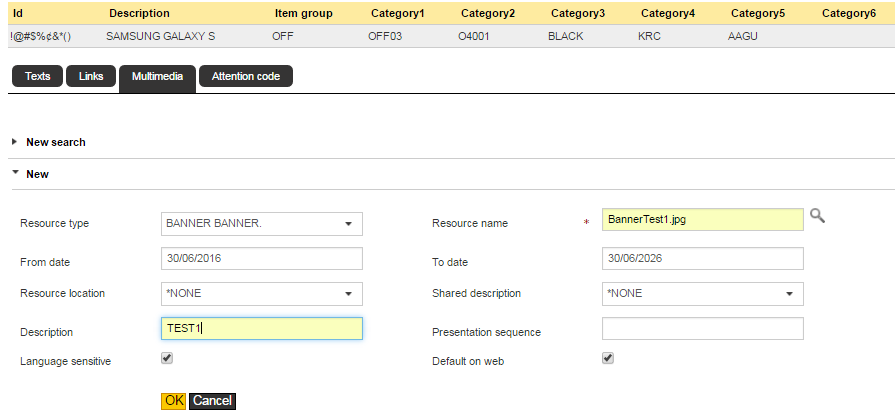The image size is (895, 414).
Task: Collapse the New section
Action: [37, 174]
